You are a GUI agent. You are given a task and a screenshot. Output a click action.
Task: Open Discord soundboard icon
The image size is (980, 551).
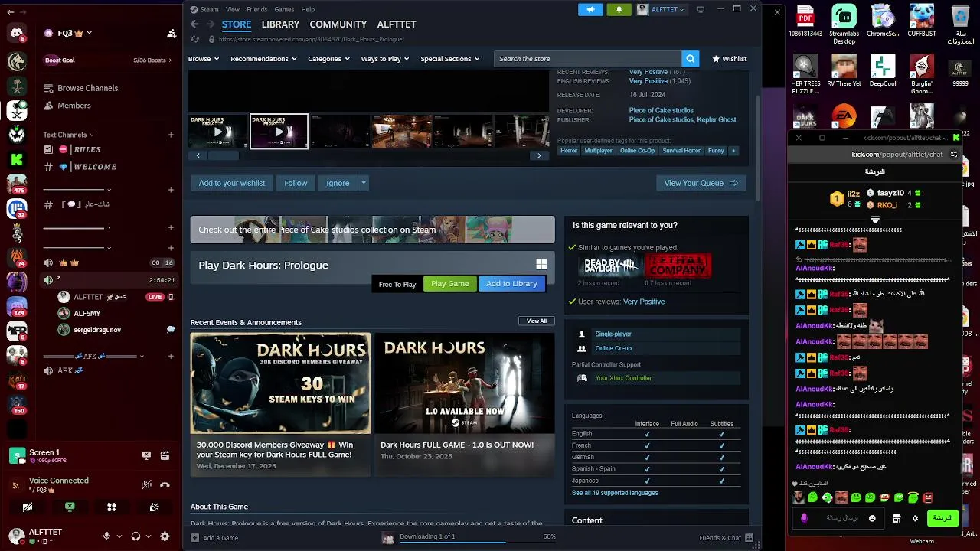[154, 507]
